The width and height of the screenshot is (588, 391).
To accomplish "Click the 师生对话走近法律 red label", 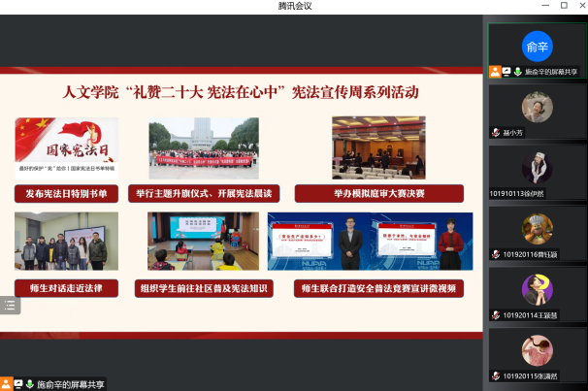I will point(67,287).
